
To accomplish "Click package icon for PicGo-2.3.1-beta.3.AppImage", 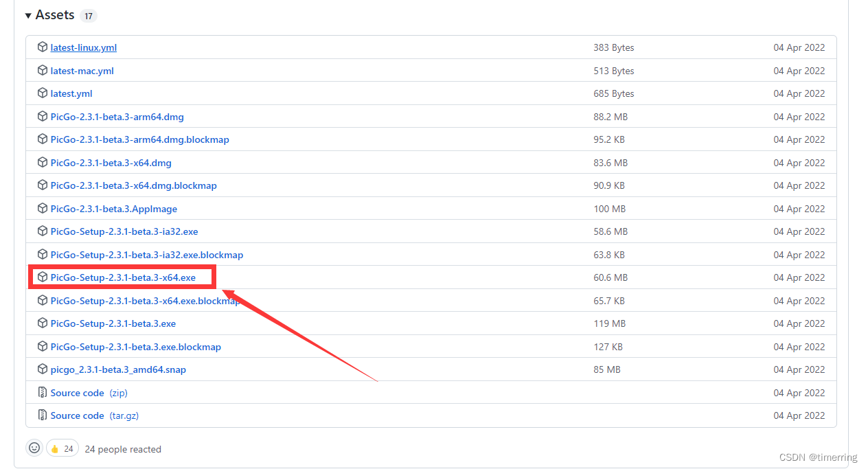I will [43, 209].
